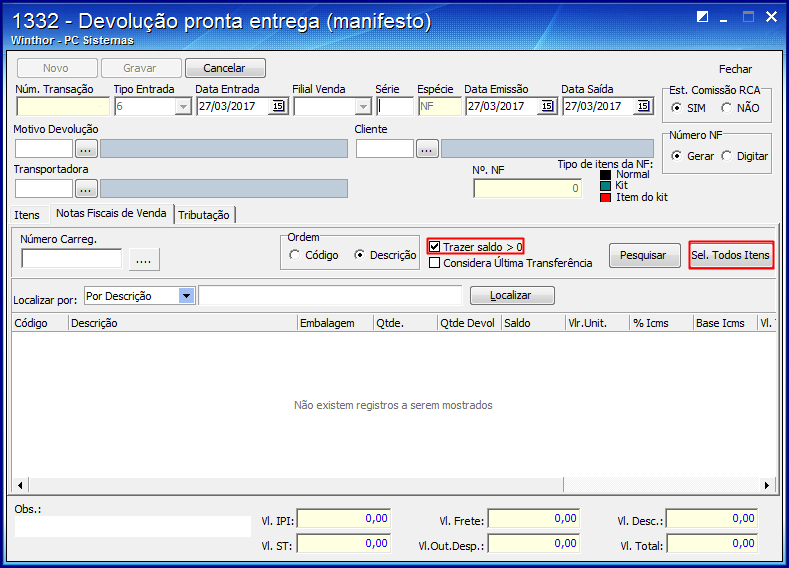Screen dimensions: 789x568
Task: Focus the Motivo Devolução code field
Action: [x=44, y=149]
